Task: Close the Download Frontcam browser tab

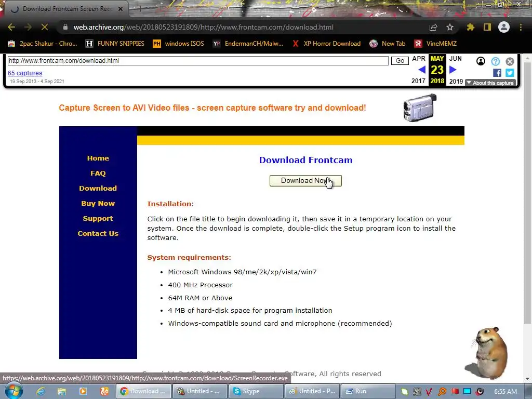Action: point(121,9)
